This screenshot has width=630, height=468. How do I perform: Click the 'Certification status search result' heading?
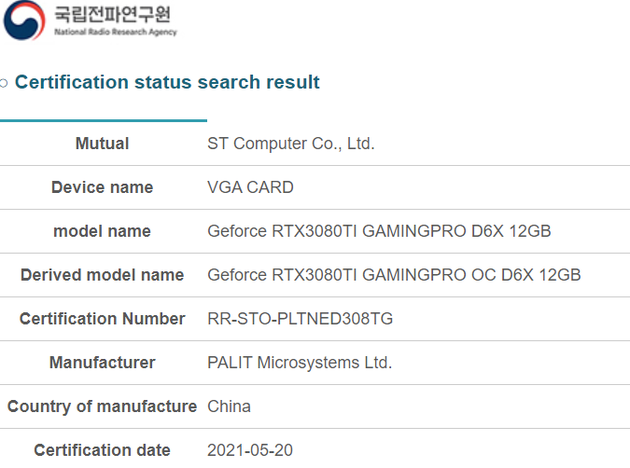(x=167, y=82)
